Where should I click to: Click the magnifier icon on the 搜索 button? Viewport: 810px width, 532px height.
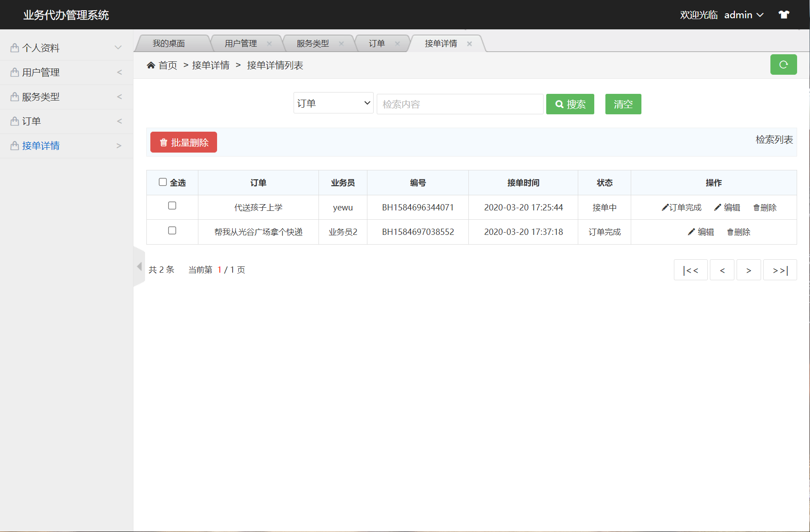tap(559, 104)
